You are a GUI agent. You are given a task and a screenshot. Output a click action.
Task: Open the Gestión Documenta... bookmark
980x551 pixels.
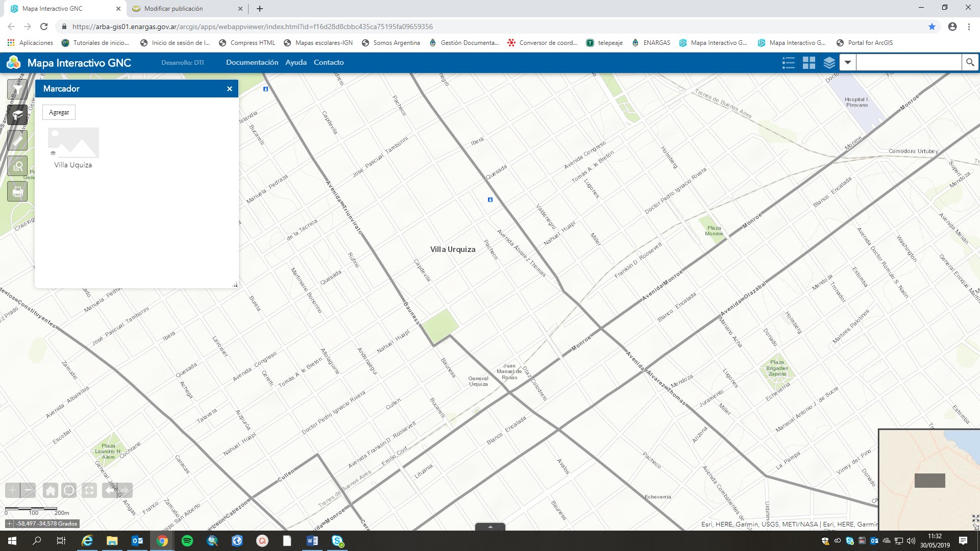[x=464, y=43]
